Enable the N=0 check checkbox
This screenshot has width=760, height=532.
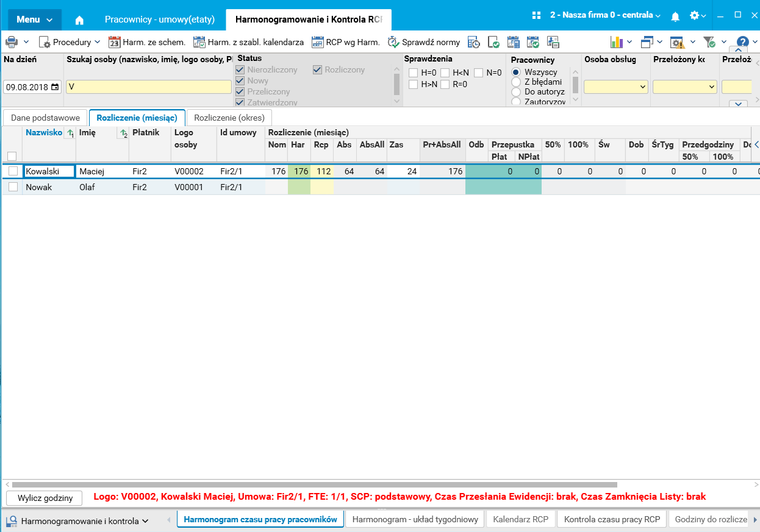coord(478,73)
